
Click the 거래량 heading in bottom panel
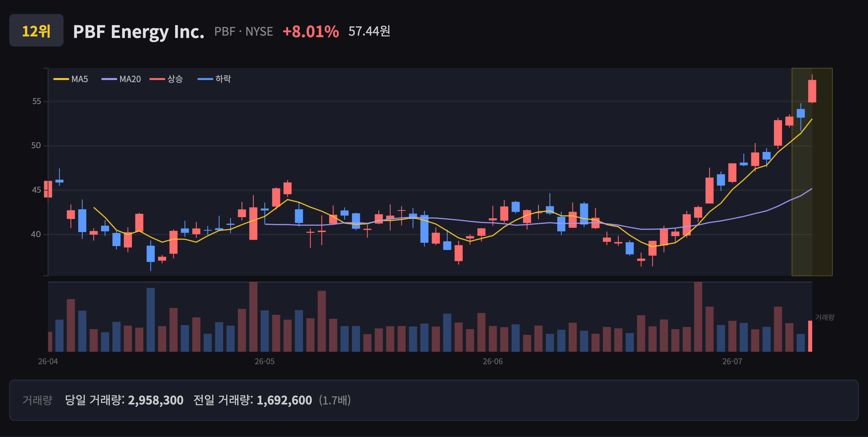pyautogui.click(x=37, y=400)
